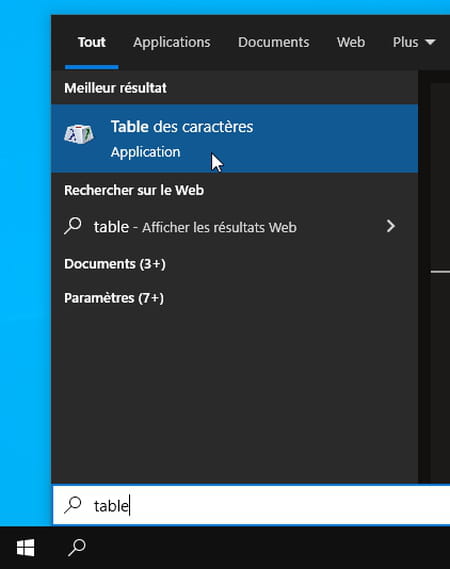
Task: Open the Windows Start menu button
Action: tap(25, 547)
